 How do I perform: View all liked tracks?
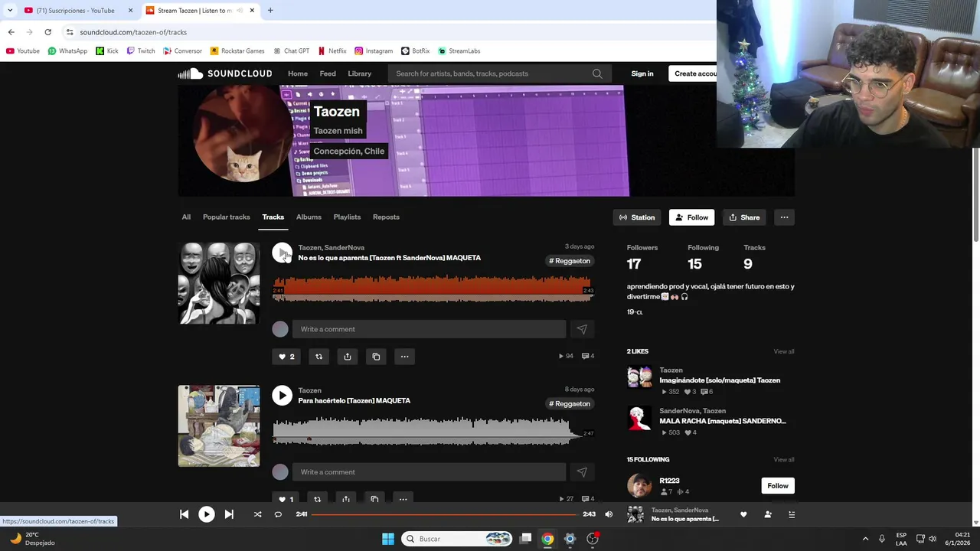tap(783, 351)
